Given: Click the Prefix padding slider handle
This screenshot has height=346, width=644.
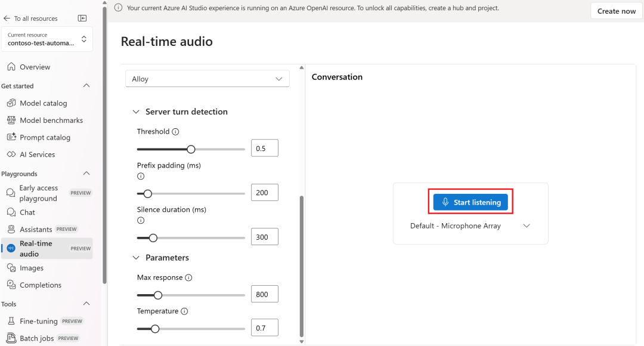Looking at the screenshot, I should pos(148,193).
